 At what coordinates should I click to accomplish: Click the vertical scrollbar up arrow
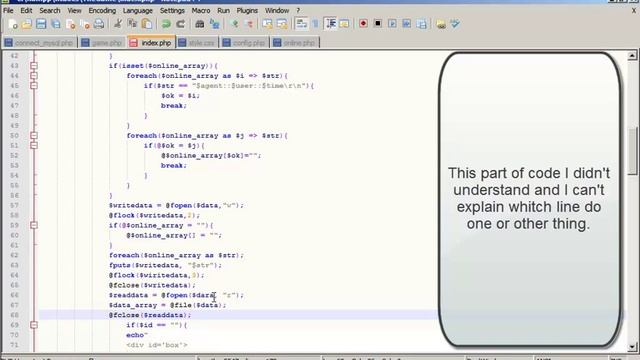(632, 55)
